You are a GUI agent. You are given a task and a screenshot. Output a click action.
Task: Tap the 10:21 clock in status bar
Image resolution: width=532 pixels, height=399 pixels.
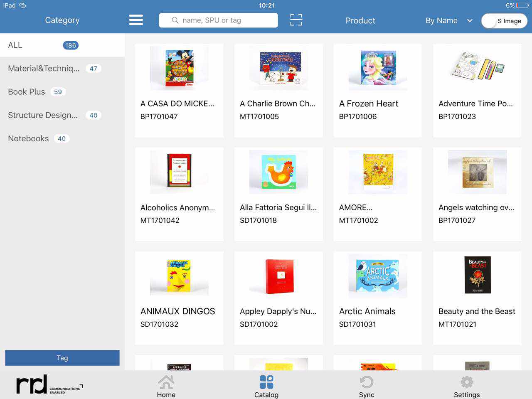point(266,5)
